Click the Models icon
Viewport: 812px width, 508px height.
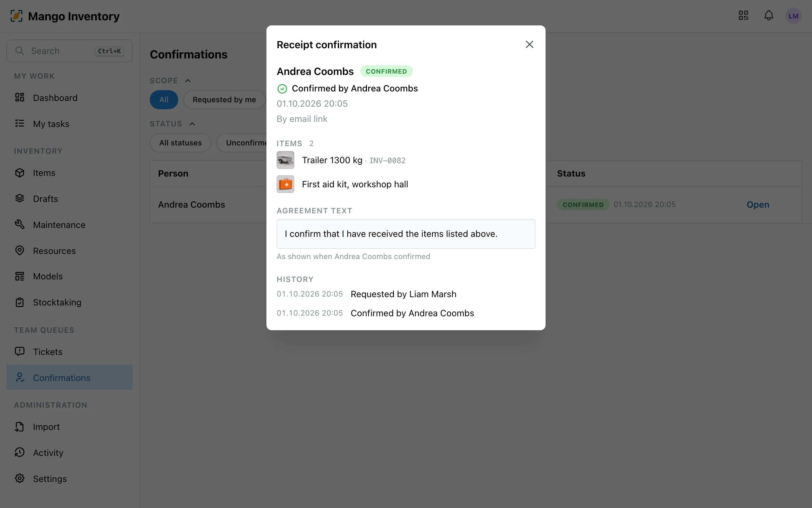click(x=19, y=276)
